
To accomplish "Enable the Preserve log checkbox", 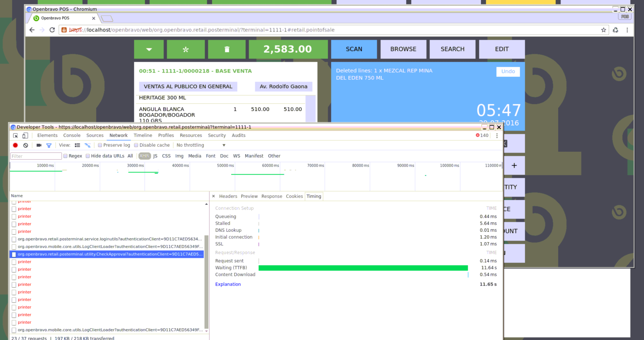I will coord(100,145).
